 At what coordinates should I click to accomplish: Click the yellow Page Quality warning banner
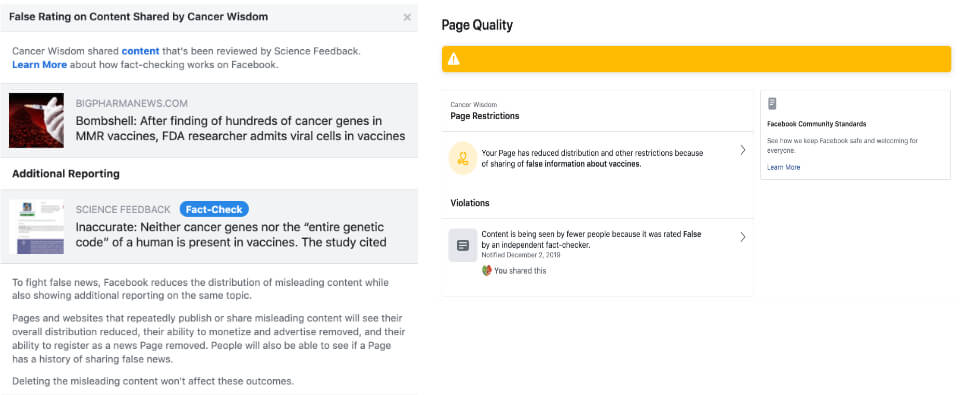pyautogui.click(x=696, y=59)
